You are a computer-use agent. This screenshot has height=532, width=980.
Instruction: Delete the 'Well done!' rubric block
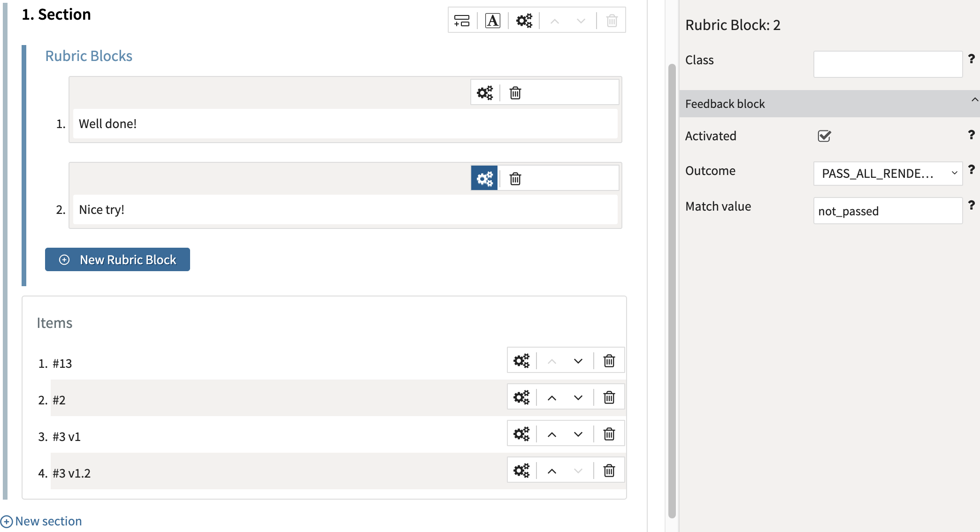tap(515, 92)
